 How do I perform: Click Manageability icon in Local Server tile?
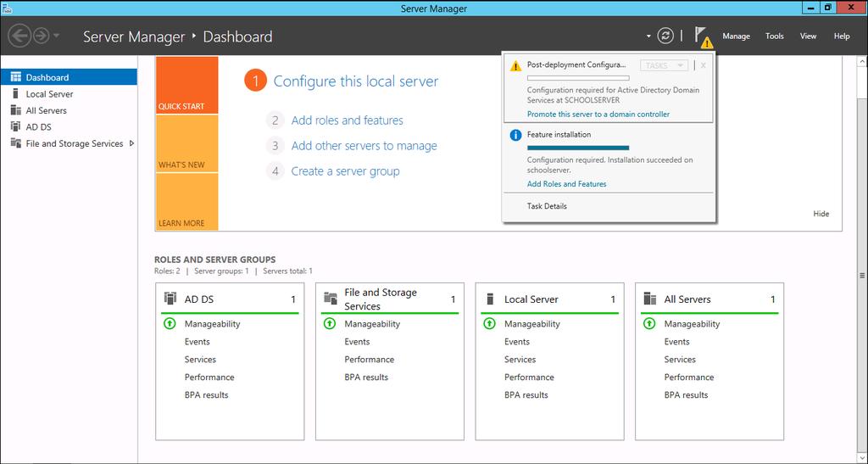[x=489, y=323]
